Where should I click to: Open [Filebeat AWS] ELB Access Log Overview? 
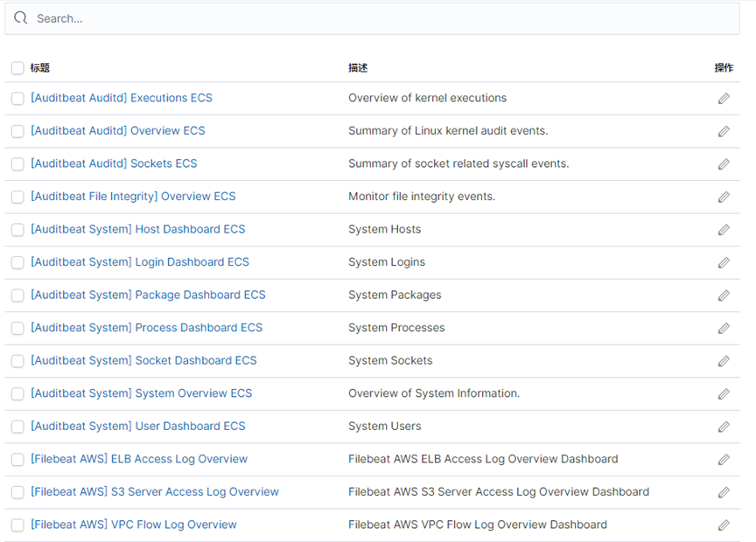point(139,459)
